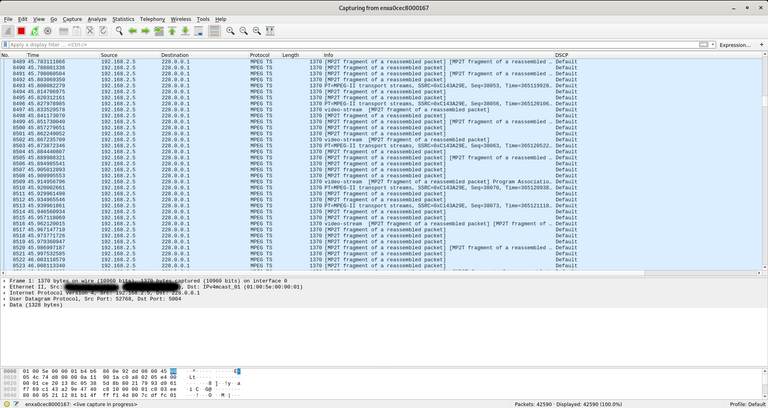Screen dimensions: 768x408
Task: Sort by the DSCP column header
Action: click(658, 55)
